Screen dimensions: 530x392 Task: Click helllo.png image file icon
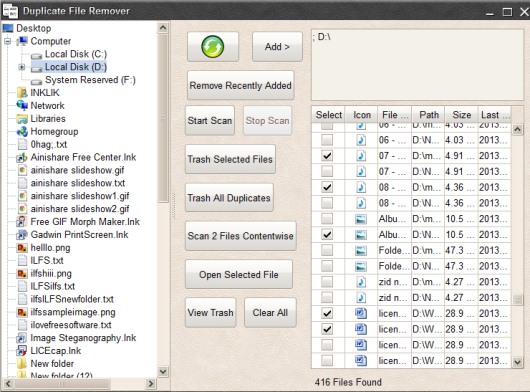coord(22,248)
